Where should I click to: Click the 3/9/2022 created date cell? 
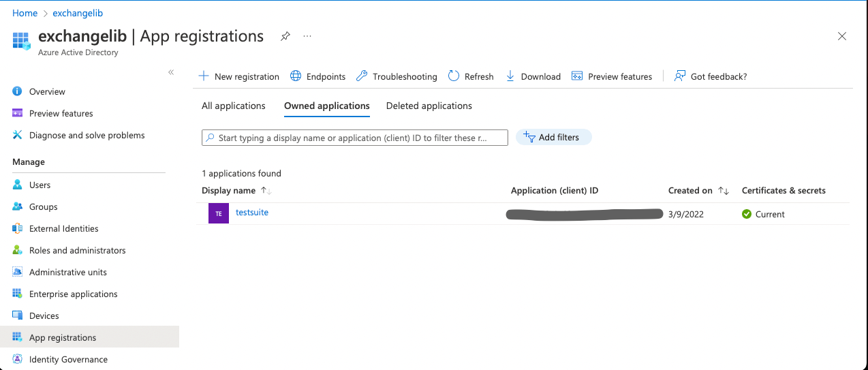pyautogui.click(x=686, y=214)
